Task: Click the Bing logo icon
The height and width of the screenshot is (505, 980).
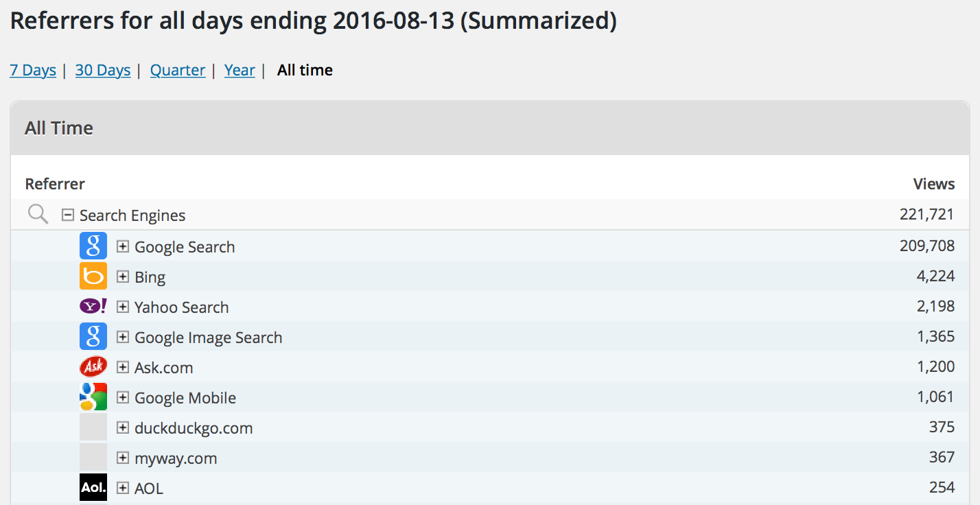Action: (x=93, y=276)
